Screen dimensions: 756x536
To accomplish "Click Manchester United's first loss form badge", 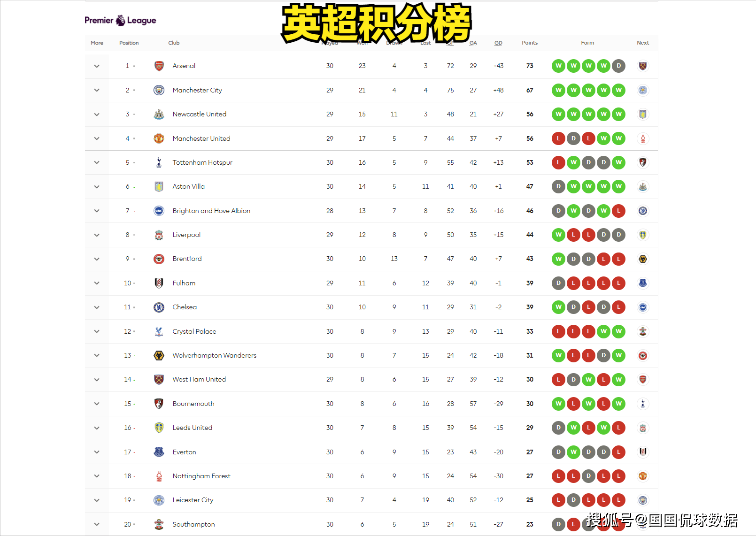I will [x=558, y=138].
